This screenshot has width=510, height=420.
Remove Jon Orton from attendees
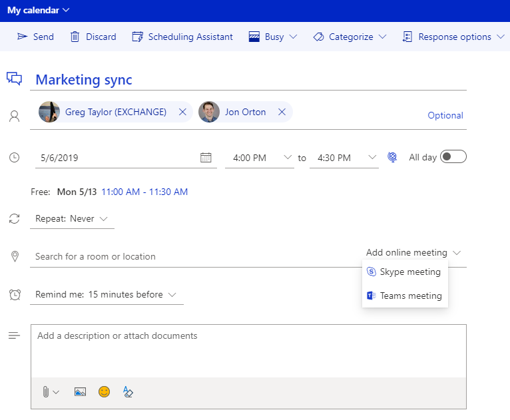coord(282,112)
